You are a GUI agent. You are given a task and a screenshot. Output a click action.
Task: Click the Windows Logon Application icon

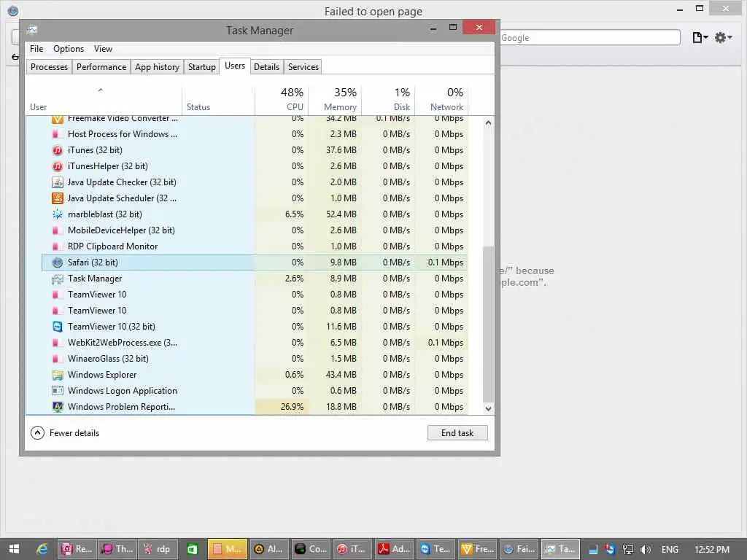point(57,391)
